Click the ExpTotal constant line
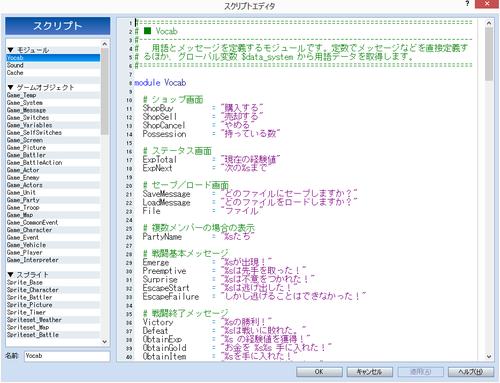The width and height of the screenshot is (500, 383). click(x=211, y=160)
